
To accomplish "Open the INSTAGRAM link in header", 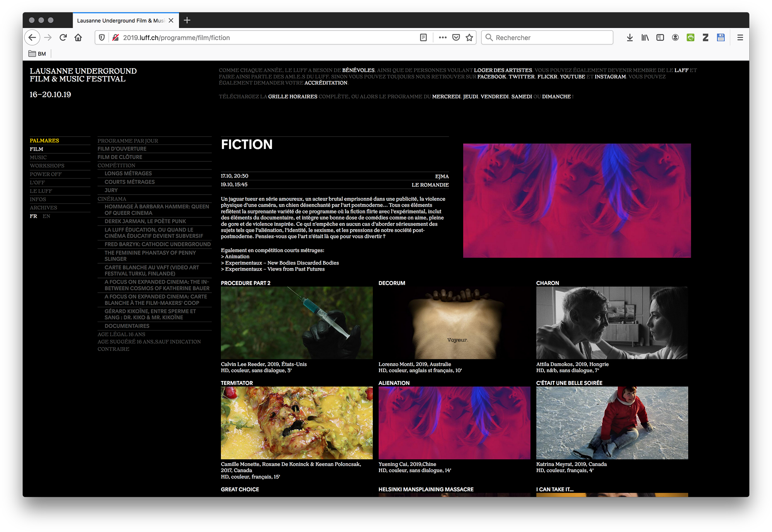I will pyautogui.click(x=610, y=76).
